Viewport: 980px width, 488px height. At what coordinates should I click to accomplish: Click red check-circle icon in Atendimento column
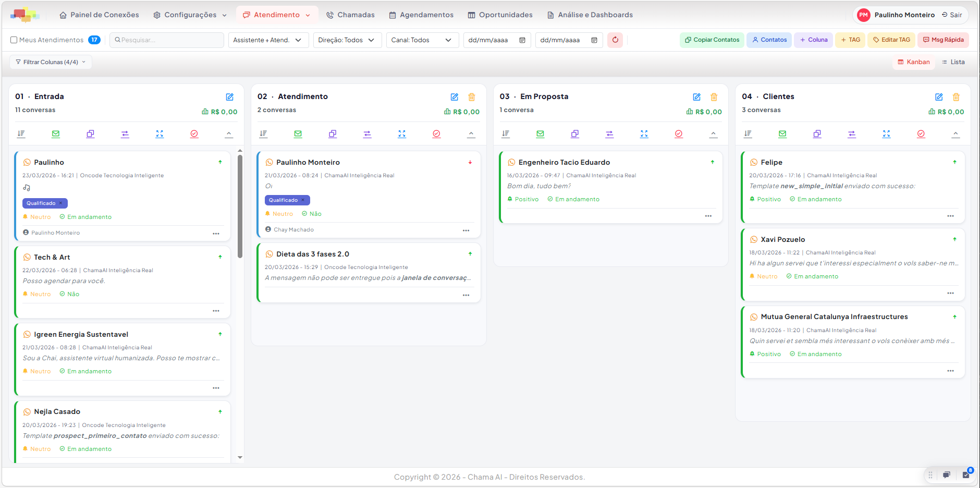click(x=436, y=134)
